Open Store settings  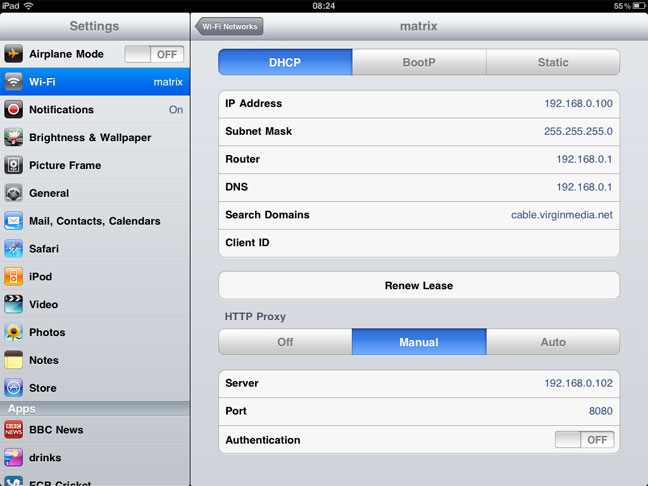coord(95,388)
